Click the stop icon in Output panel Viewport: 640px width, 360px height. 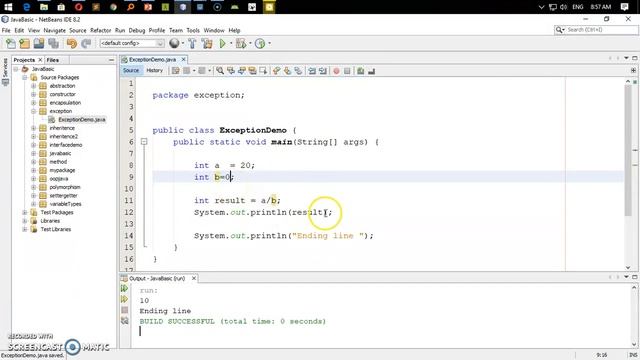pyautogui.click(x=124, y=310)
